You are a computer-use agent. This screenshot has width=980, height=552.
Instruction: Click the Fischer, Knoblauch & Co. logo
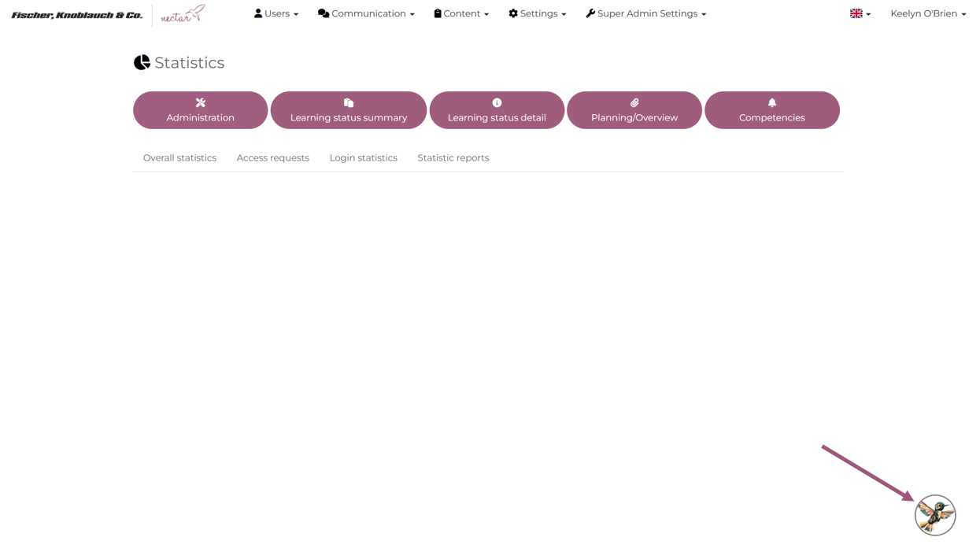click(77, 15)
